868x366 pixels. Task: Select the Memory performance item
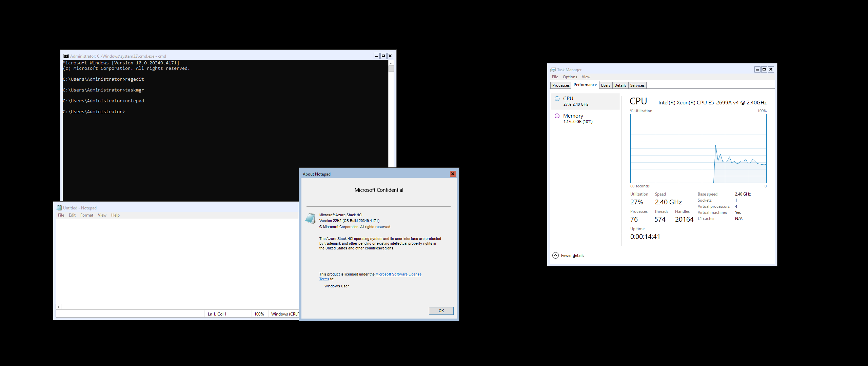click(586, 119)
